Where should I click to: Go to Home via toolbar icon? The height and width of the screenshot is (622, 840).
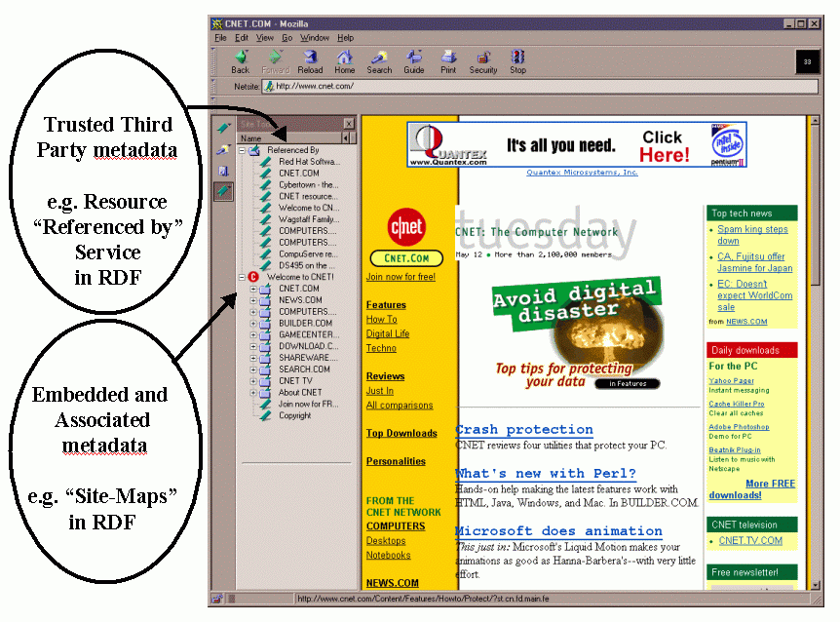tap(344, 60)
